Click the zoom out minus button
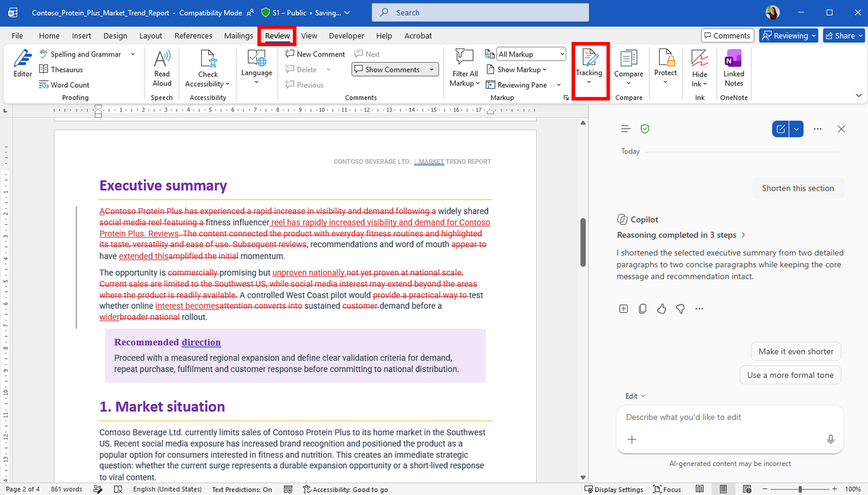868x495 pixels. [x=766, y=489]
